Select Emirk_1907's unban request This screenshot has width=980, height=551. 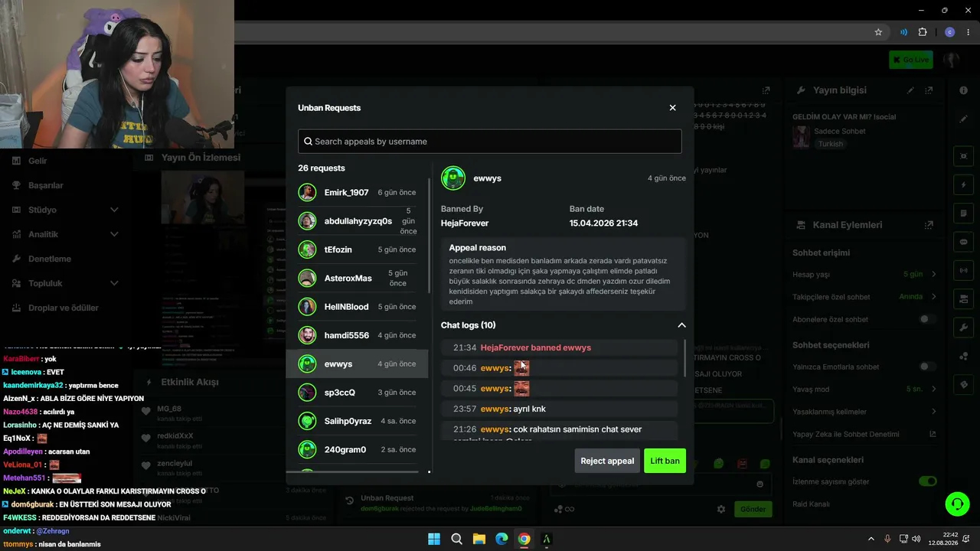tap(358, 192)
